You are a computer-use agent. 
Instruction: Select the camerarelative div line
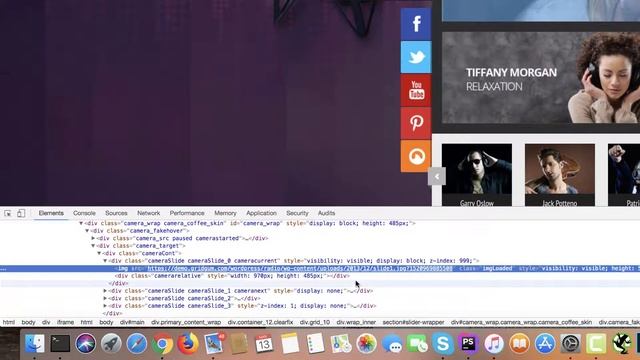[233, 276]
